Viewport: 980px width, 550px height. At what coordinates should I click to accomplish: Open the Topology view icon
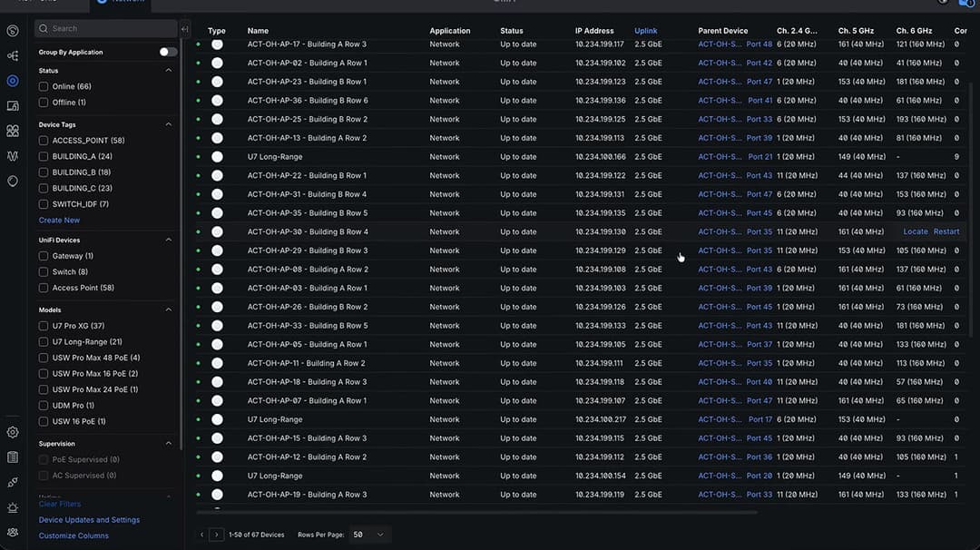pyautogui.click(x=13, y=55)
